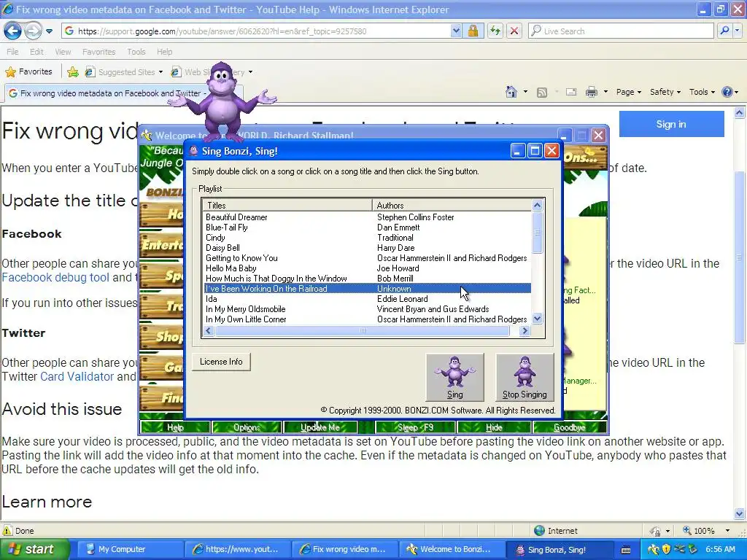Screen dimensions: 747x560
Task: Open the Tools dropdown in command bar
Action: 702,92
